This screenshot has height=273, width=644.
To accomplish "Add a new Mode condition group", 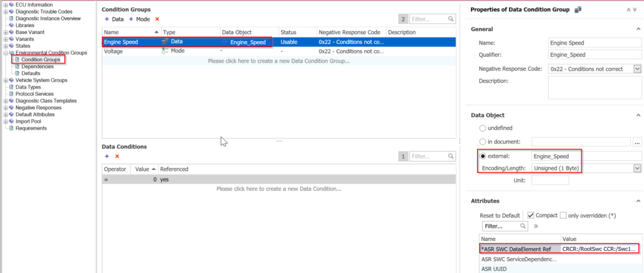I will pos(139,19).
